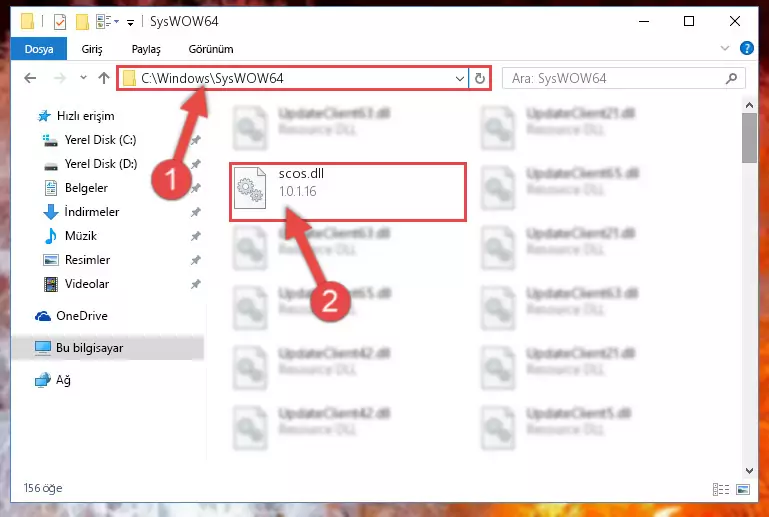The image size is (769, 517).
Task: Open Yerel Disk (D:) in sidebar
Action: [101, 164]
